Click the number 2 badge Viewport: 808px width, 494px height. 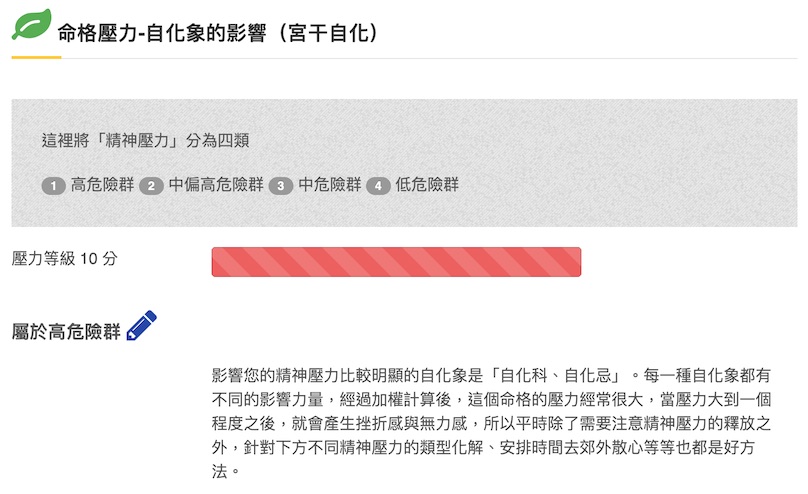click(x=151, y=185)
